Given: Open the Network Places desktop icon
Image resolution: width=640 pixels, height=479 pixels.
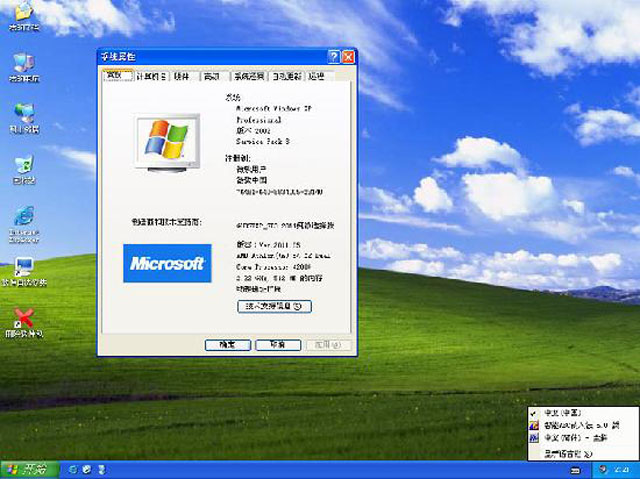Looking at the screenshot, I should pos(24,118).
